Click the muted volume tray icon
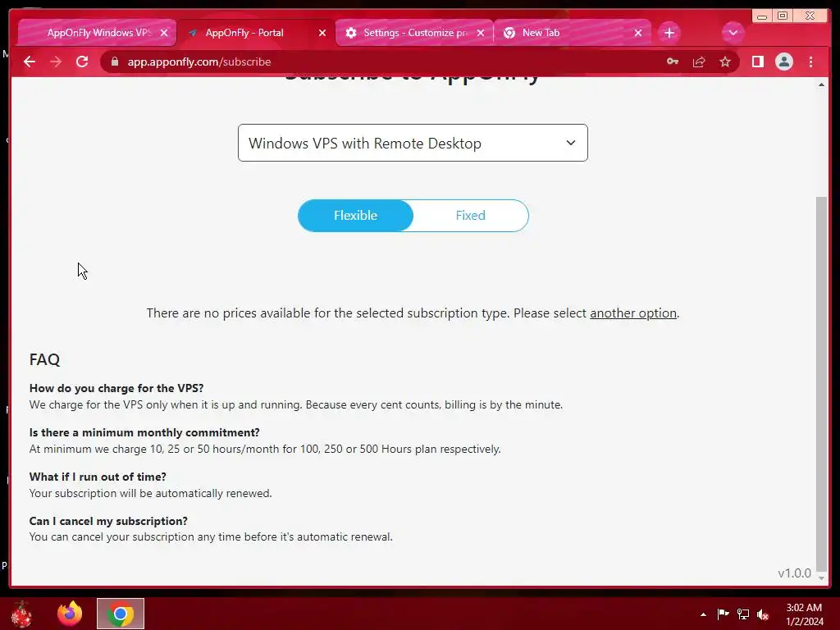The image size is (840, 630). tap(763, 614)
